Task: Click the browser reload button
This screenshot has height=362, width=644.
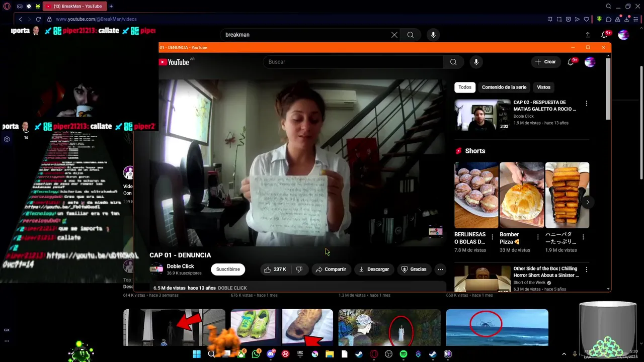Action: click(x=38, y=19)
